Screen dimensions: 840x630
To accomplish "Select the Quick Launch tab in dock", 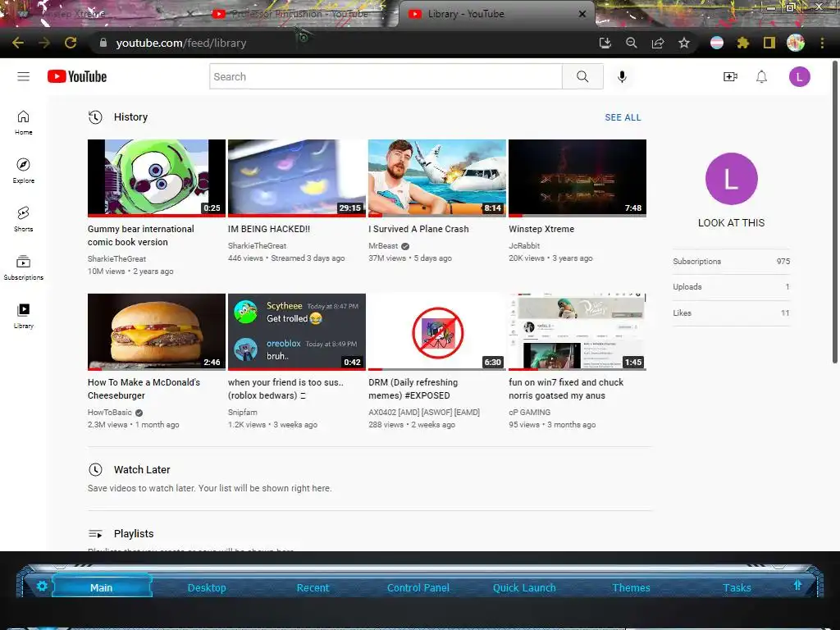I will click(x=524, y=587).
